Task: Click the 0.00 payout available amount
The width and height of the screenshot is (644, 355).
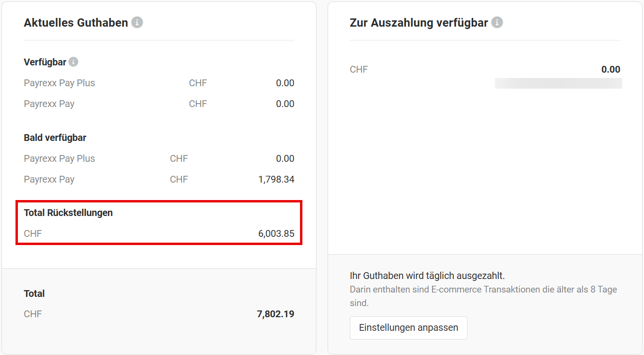Action: click(611, 69)
